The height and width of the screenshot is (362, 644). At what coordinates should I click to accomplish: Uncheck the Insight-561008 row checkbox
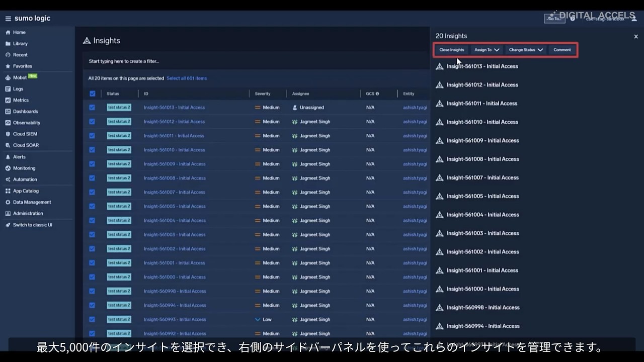[x=92, y=178]
